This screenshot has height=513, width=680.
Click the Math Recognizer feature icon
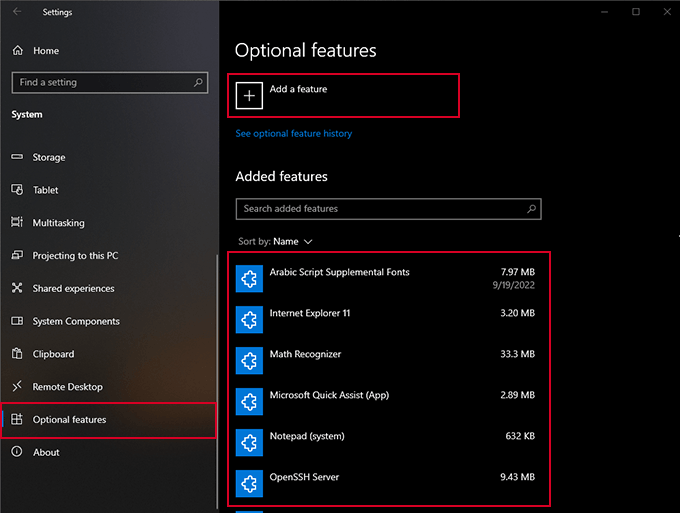point(249,360)
